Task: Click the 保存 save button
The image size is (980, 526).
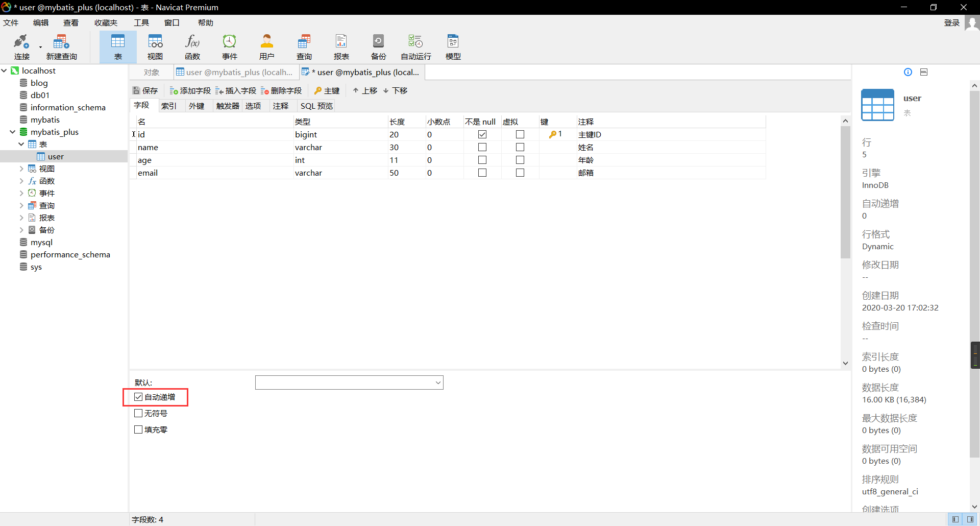Action: pyautogui.click(x=145, y=90)
